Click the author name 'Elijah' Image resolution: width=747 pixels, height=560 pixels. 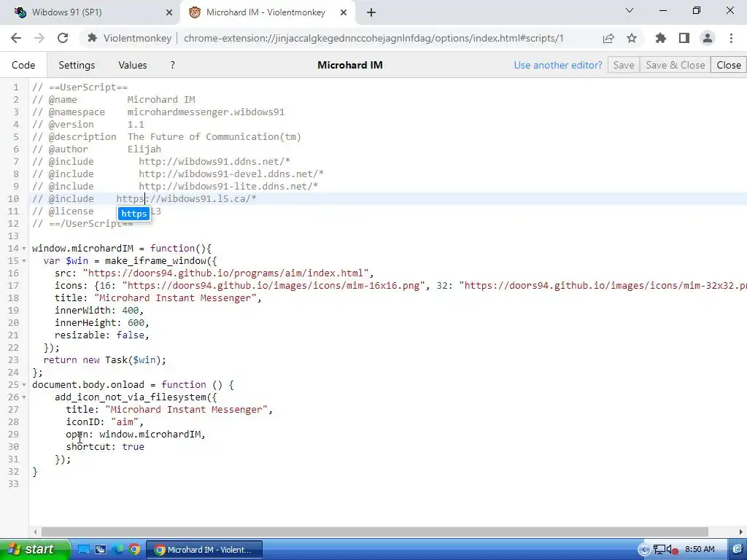coord(144,149)
